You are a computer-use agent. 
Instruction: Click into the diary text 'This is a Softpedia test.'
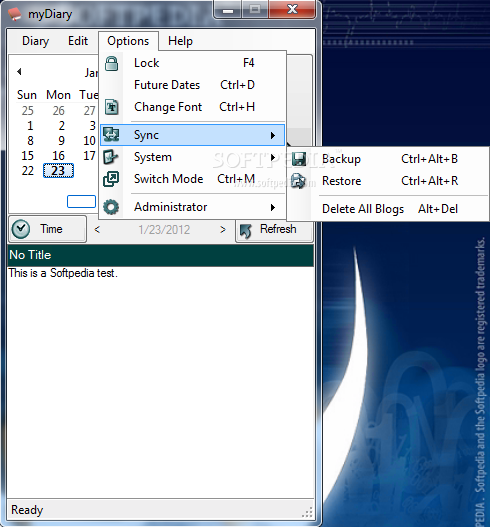pyautogui.click(x=63, y=273)
